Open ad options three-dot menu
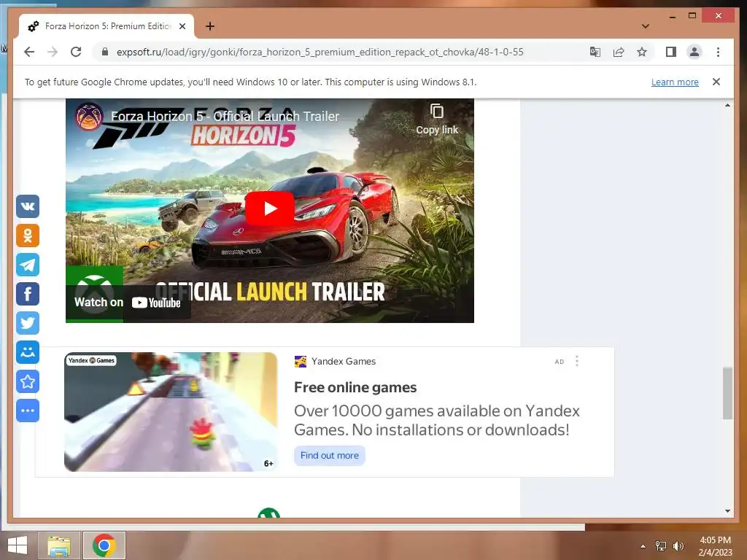Image resolution: width=747 pixels, height=560 pixels. 577,362
